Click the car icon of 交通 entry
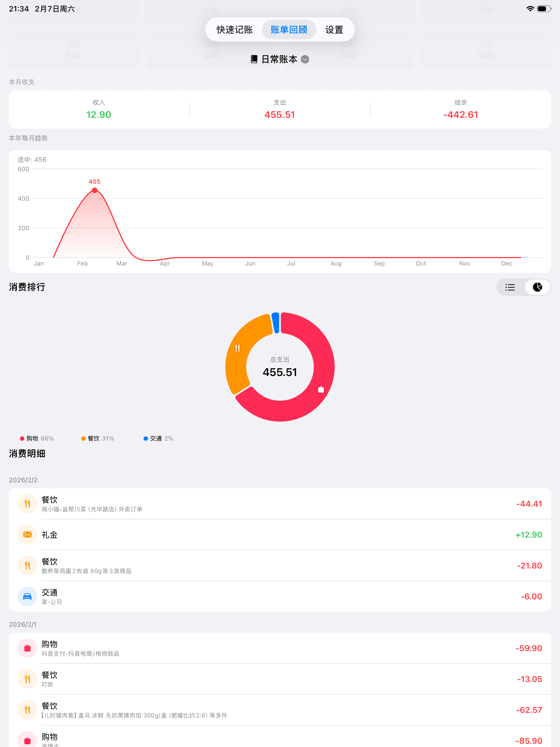This screenshot has height=747, width=560. (27, 596)
